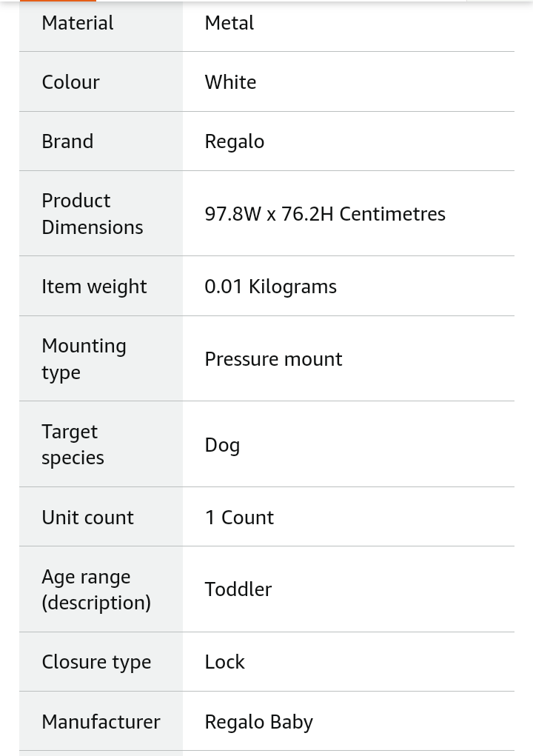533x756 pixels.
Task: Click the Metal value text
Action: pos(229,23)
